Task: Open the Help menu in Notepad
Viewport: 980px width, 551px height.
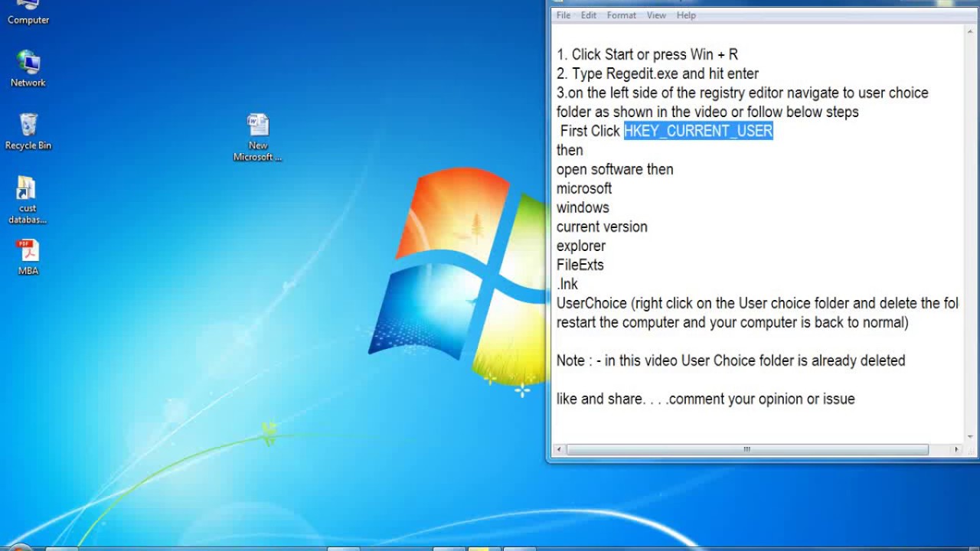Action: click(x=685, y=15)
